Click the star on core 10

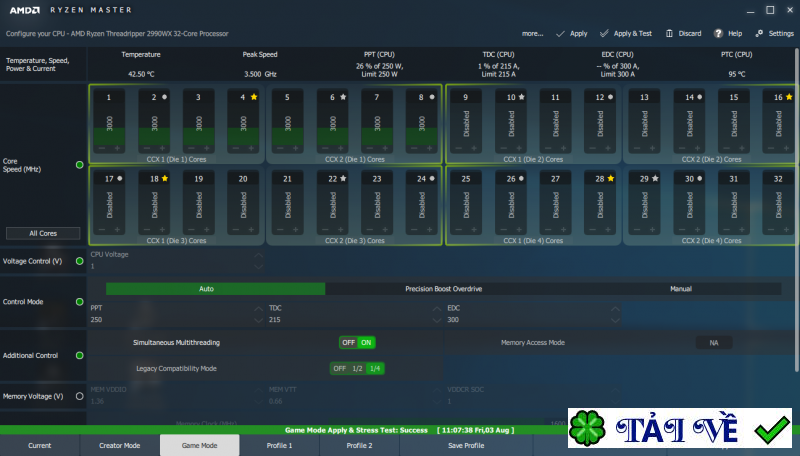click(521, 97)
